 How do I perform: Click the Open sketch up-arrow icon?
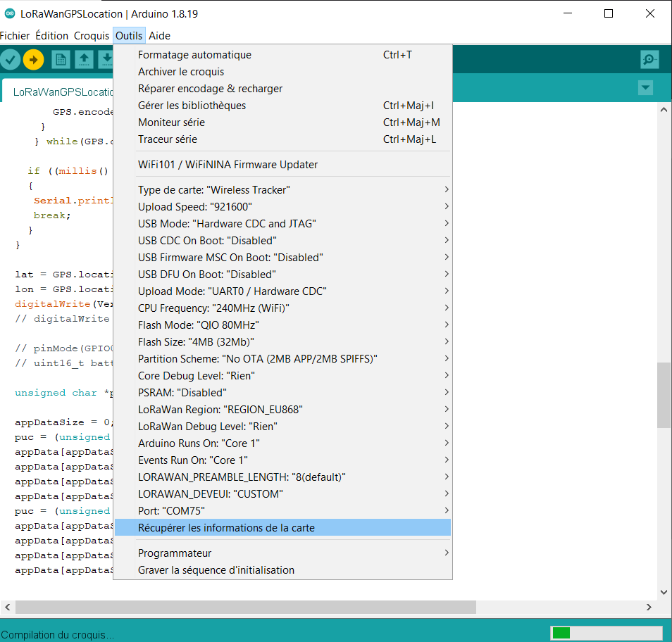tap(84, 60)
